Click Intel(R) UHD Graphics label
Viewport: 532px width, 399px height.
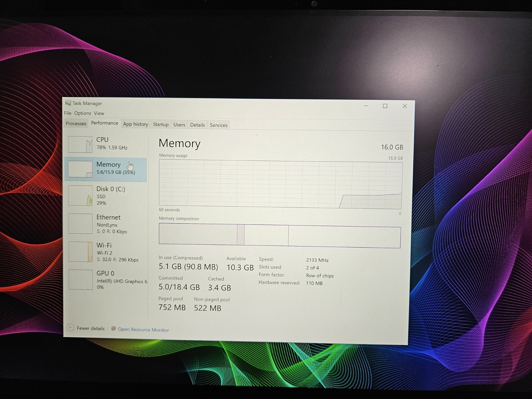[122, 281]
